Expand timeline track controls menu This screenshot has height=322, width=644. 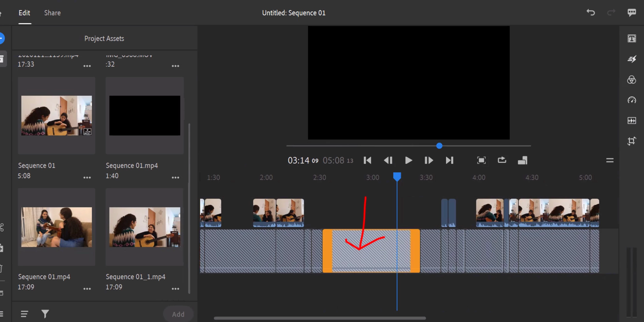(x=610, y=160)
